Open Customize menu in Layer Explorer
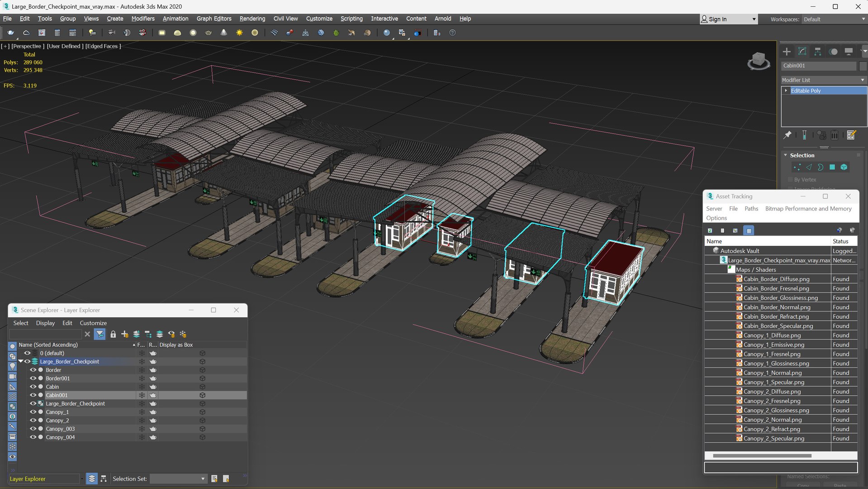 pyautogui.click(x=93, y=323)
